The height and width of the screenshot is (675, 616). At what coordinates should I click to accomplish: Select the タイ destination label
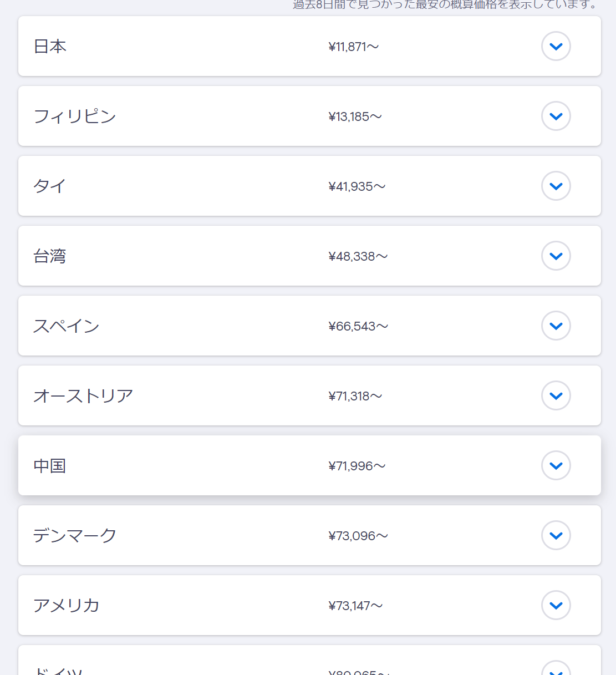[50, 186]
